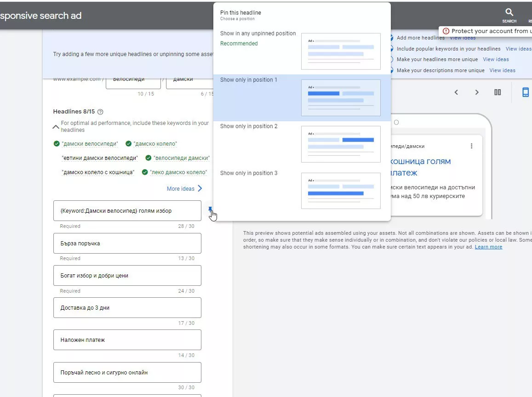This screenshot has height=397, width=532.
Task: Click the Бърза поръчка headline field
Action: [x=127, y=243]
